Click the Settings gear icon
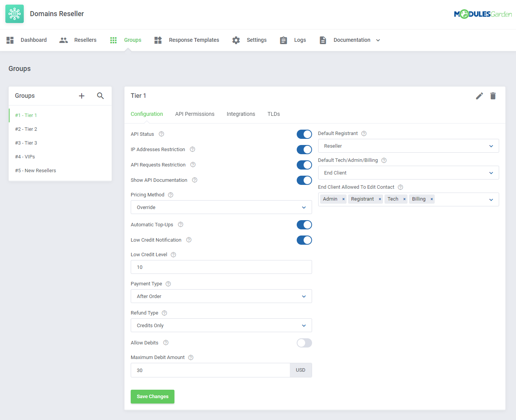The image size is (516, 420). coord(236,40)
